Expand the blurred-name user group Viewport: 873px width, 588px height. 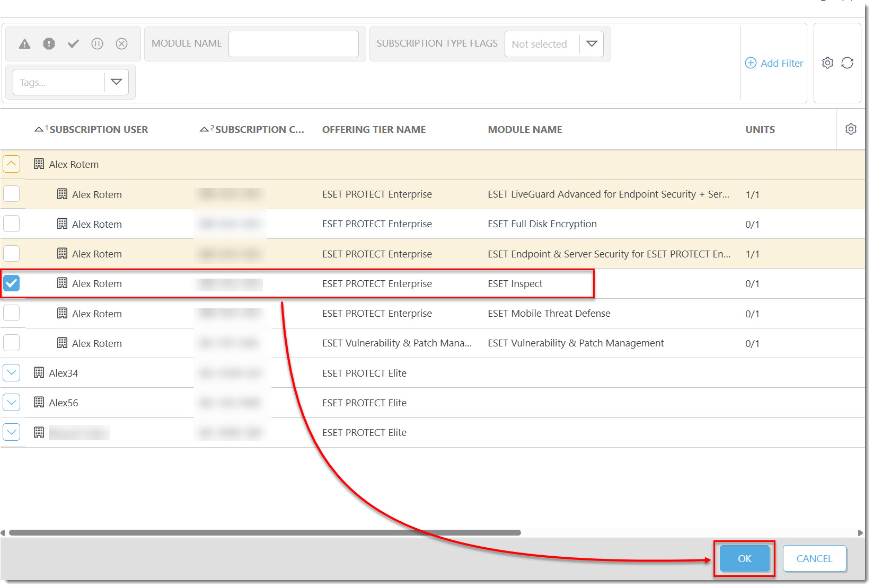11,432
